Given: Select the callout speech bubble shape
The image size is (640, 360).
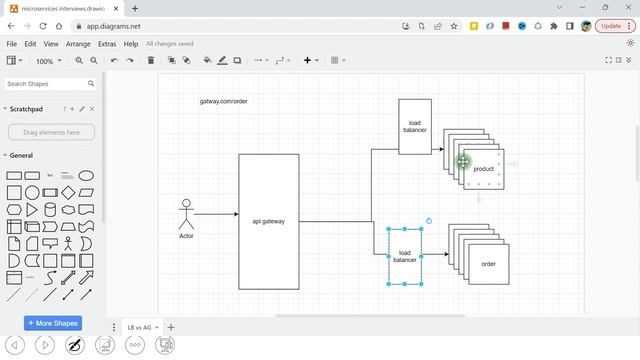Looking at the screenshot, I should (50, 244).
